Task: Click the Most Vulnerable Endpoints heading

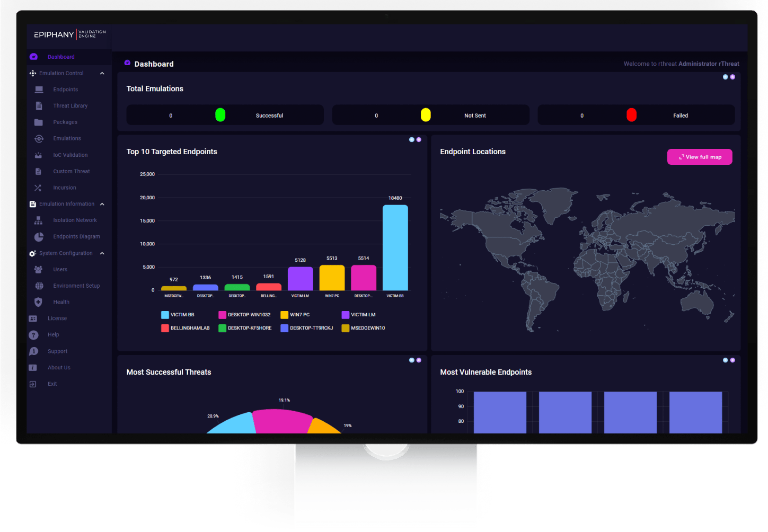Action: coord(485,373)
